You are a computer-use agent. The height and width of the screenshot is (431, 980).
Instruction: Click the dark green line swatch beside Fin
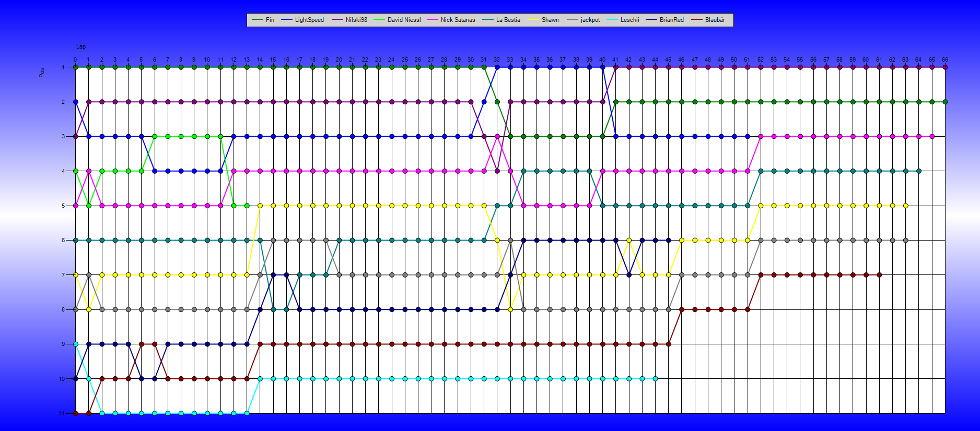(x=257, y=20)
